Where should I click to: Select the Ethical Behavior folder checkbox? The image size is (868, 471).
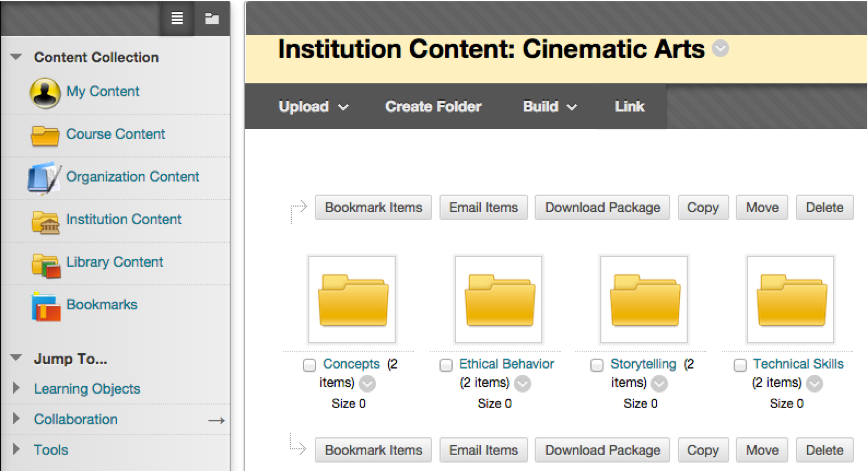pos(446,366)
